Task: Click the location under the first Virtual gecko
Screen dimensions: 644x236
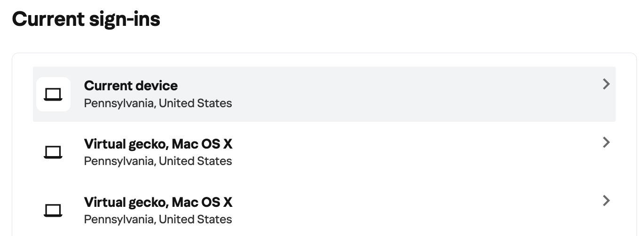Action: coord(158,161)
